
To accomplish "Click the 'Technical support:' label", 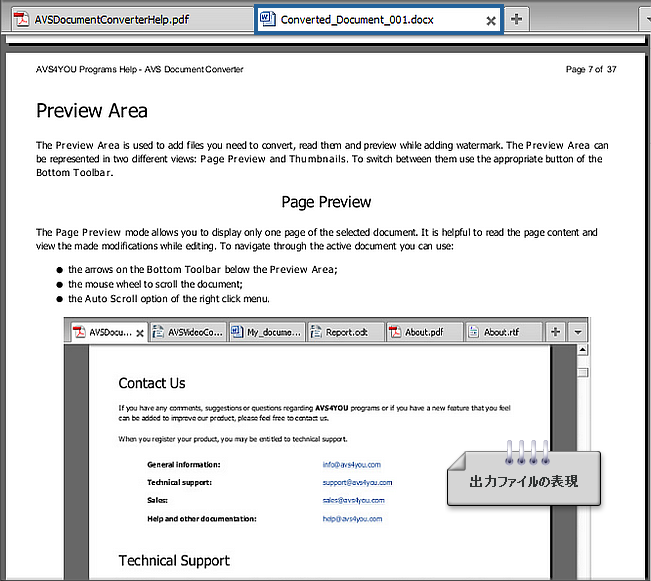I will pyautogui.click(x=179, y=483).
